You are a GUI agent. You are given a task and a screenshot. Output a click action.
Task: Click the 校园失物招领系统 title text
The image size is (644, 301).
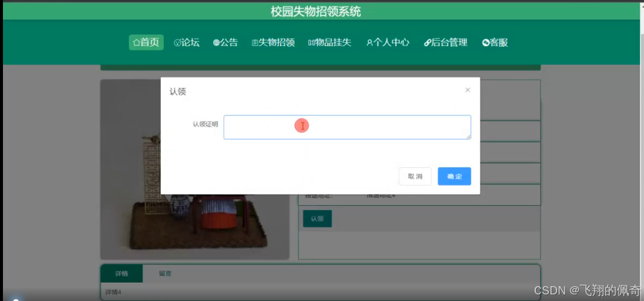click(316, 11)
